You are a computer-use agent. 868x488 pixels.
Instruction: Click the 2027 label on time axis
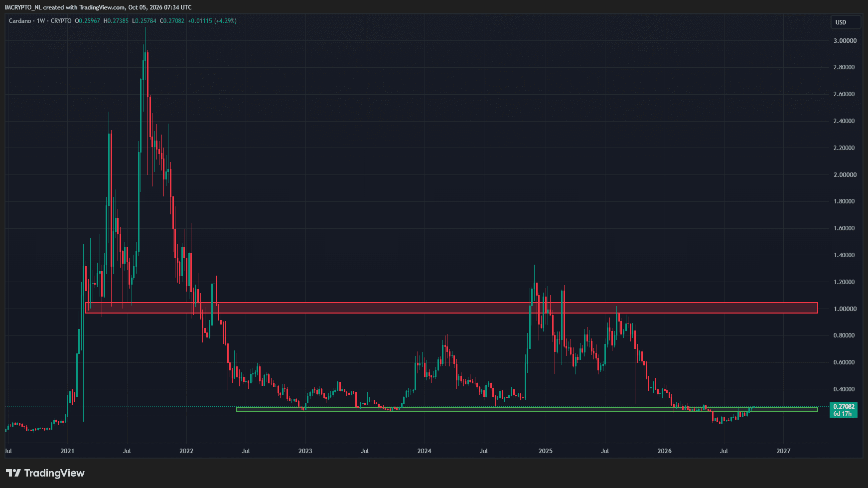pyautogui.click(x=783, y=451)
